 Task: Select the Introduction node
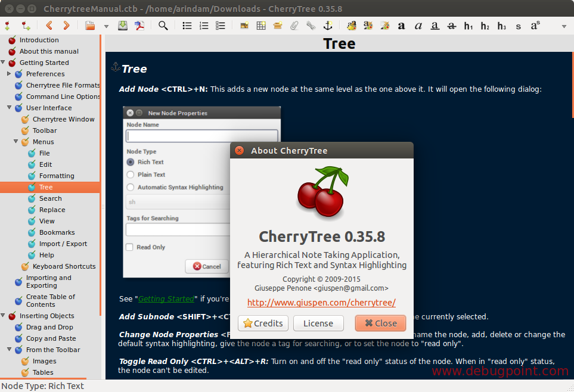pos(39,40)
